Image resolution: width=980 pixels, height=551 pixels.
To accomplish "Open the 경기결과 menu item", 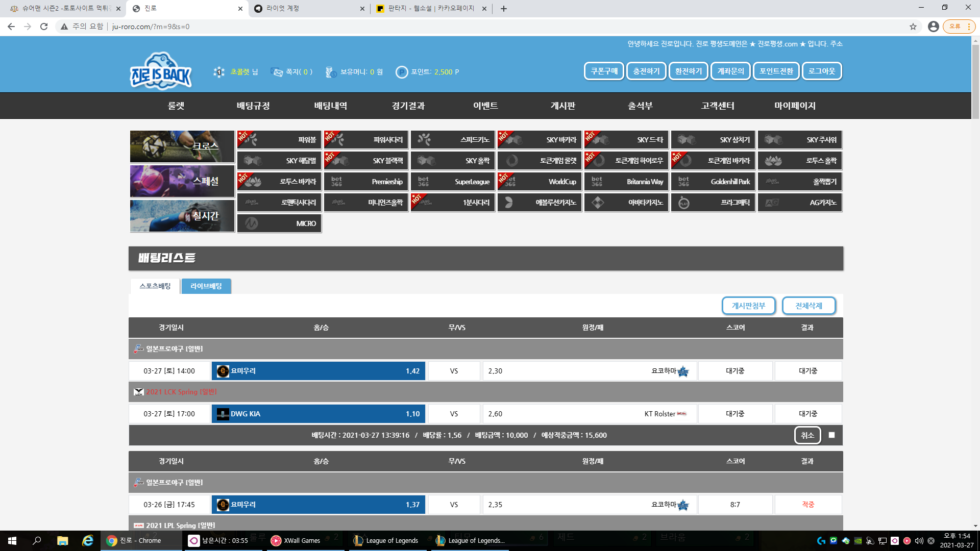I will coord(408,106).
